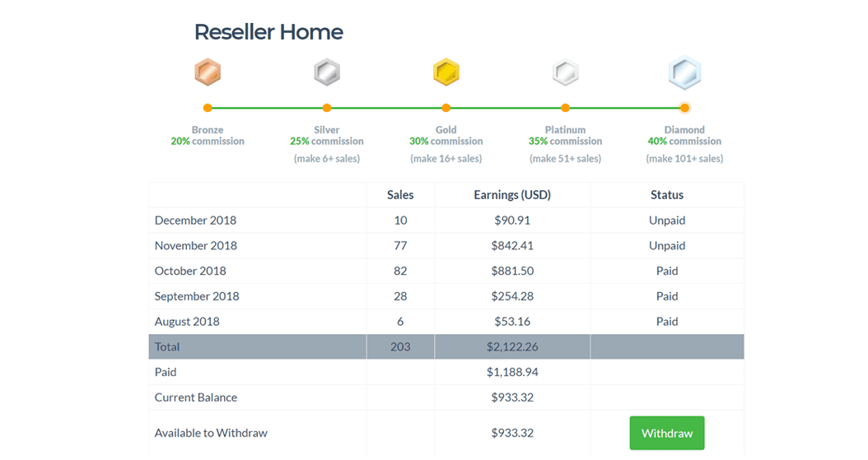The width and height of the screenshot is (868, 460).
Task: Click the Sales column header
Action: point(400,194)
